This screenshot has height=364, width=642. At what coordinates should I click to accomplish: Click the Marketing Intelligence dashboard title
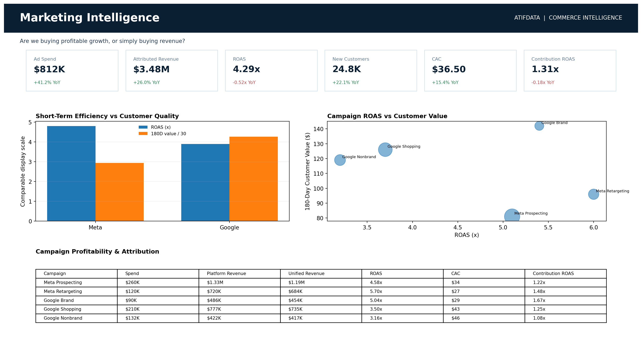pyautogui.click(x=89, y=18)
